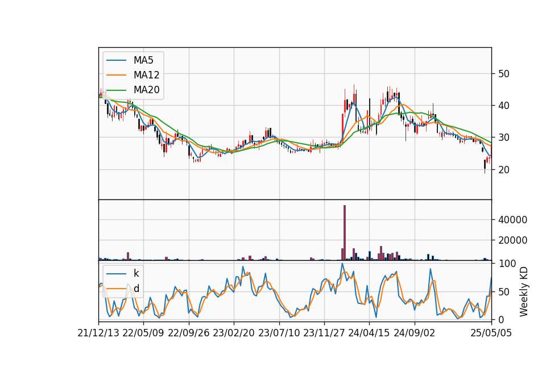Click the price axis label 20

point(504,170)
